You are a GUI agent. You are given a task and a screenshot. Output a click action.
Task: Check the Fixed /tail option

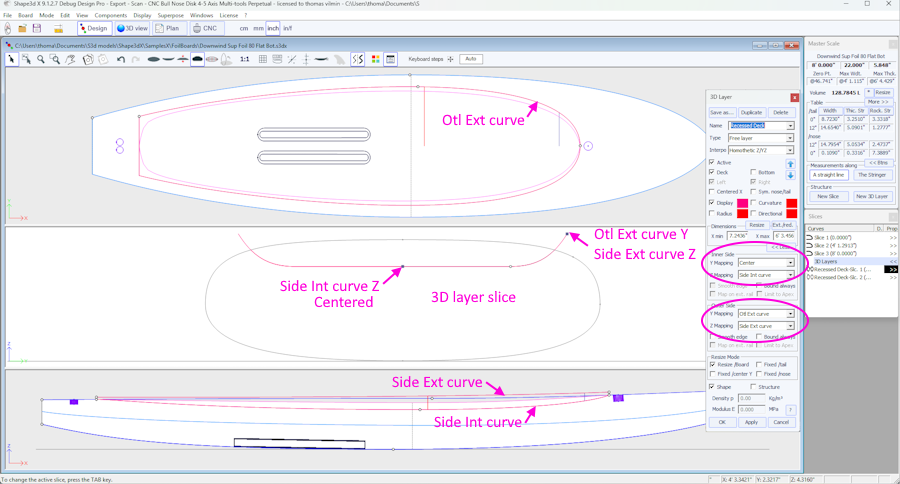pos(758,365)
